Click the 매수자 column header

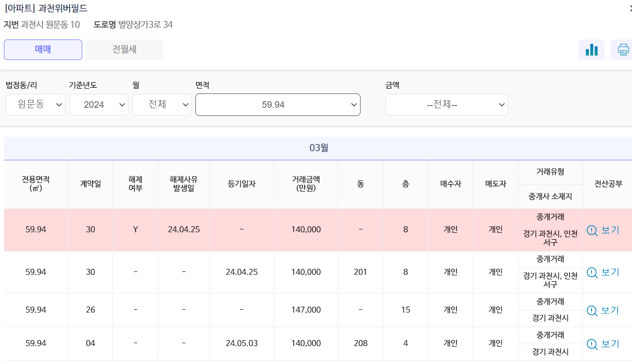tap(451, 184)
